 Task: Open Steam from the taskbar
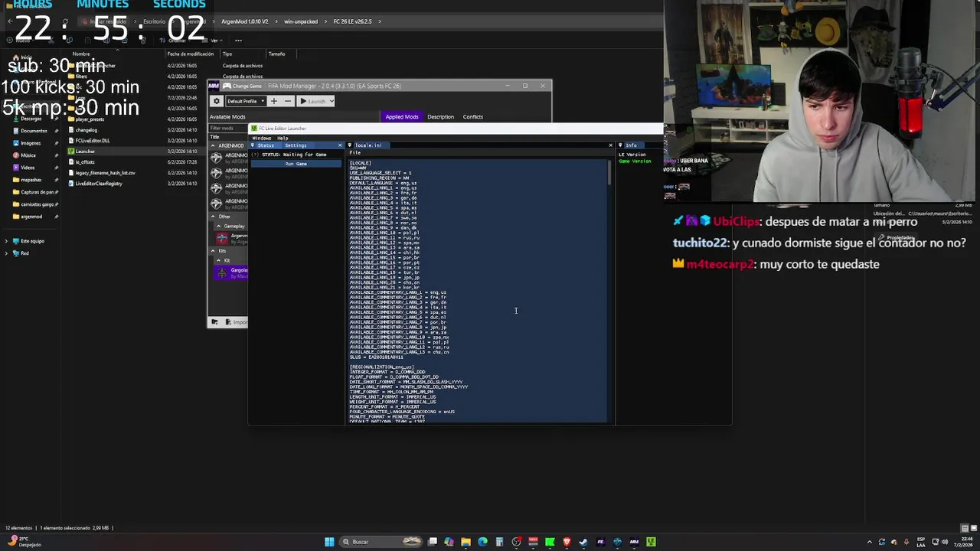click(583, 542)
